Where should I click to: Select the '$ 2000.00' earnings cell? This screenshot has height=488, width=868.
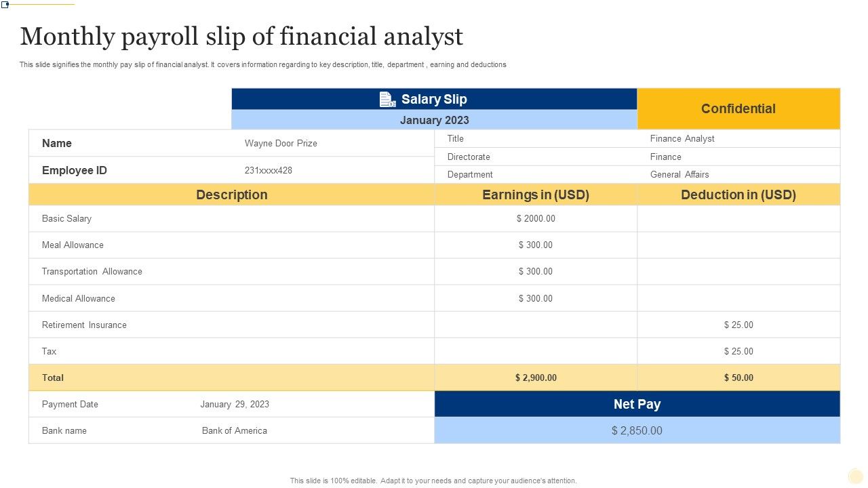tap(536, 218)
